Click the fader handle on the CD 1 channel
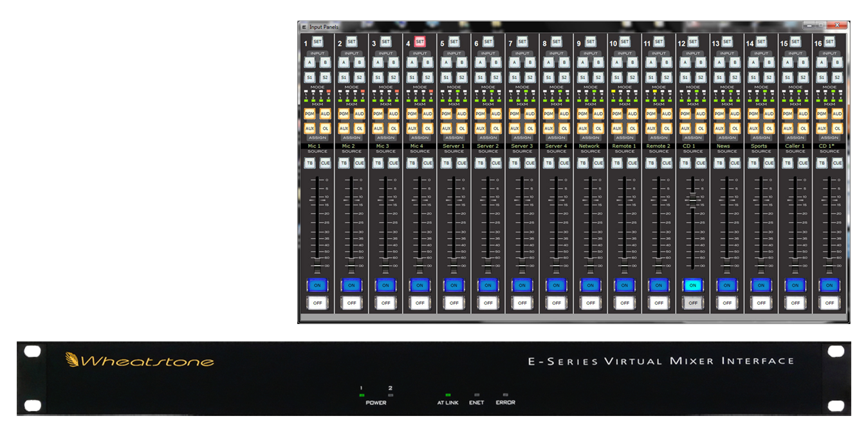The height and width of the screenshot is (434, 868). pos(692,199)
